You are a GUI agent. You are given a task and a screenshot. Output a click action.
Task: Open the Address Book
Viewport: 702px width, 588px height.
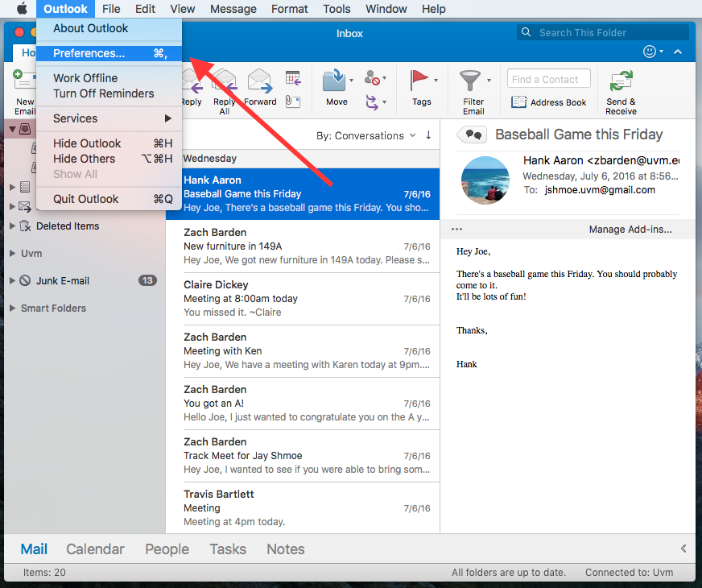pos(549,102)
